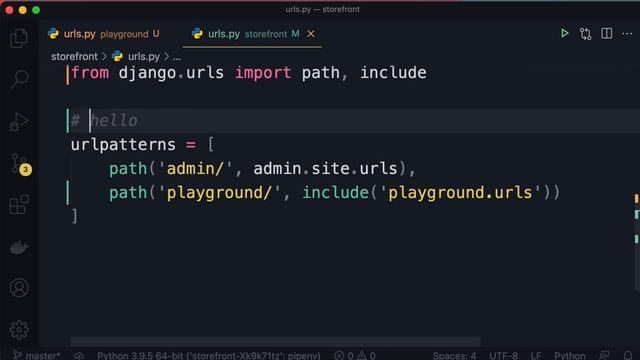Click the 'hello' comment text
This screenshot has height=360, width=640.
click(x=114, y=121)
